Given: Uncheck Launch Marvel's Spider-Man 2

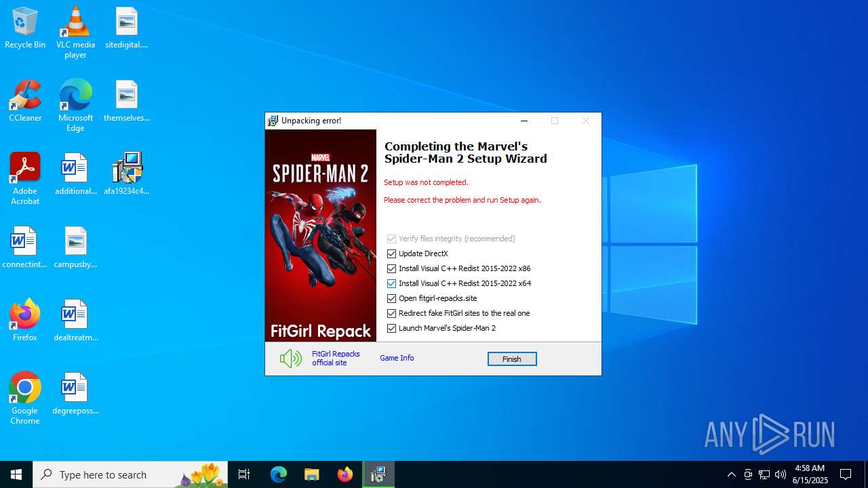Looking at the screenshot, I should [x=391, y=328].
